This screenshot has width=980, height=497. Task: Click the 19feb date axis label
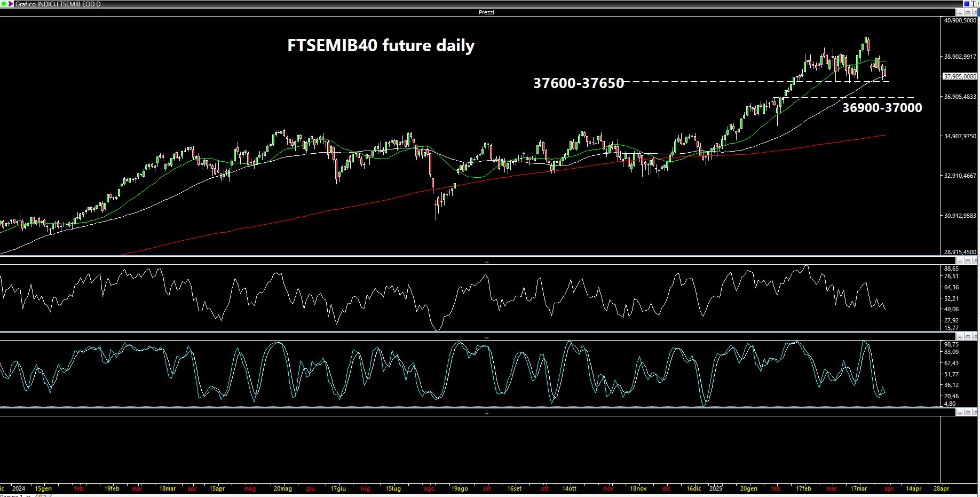coord(112,488)
